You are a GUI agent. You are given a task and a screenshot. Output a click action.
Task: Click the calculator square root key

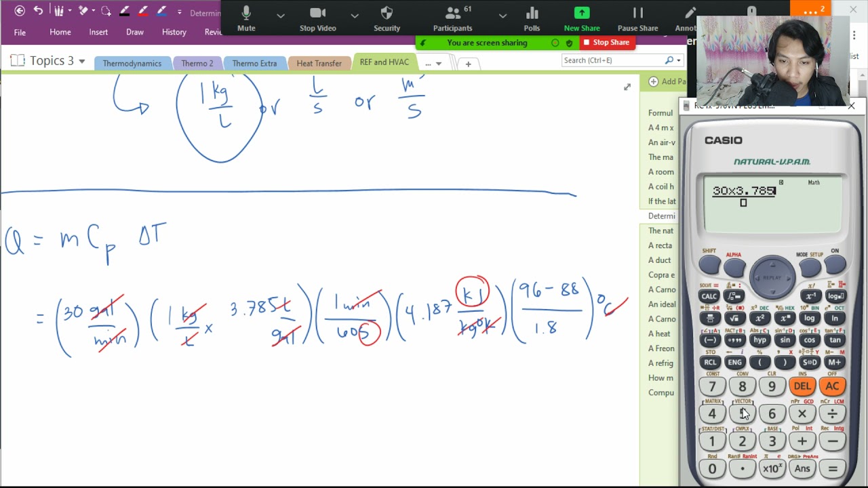pyautogui.click(x=734, y=318)
